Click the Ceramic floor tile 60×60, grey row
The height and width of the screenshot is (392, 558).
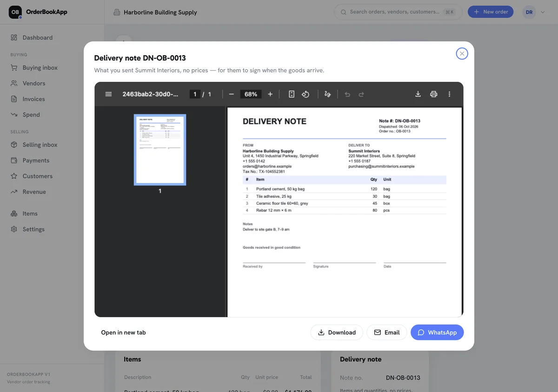(x=345, y=203)
